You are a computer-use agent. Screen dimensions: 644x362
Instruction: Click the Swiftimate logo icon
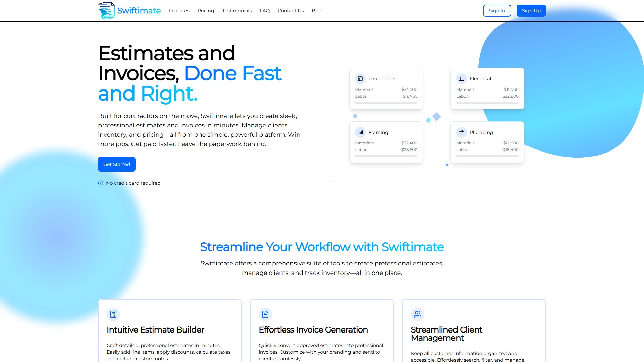pyautogui.click(x=106, y=11)
